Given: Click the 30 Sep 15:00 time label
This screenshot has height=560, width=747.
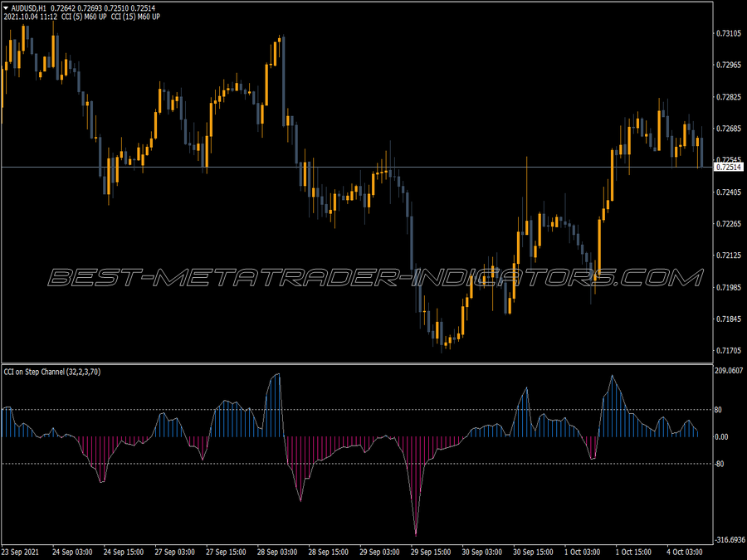Looking at the screenshot, I should 533,552.
